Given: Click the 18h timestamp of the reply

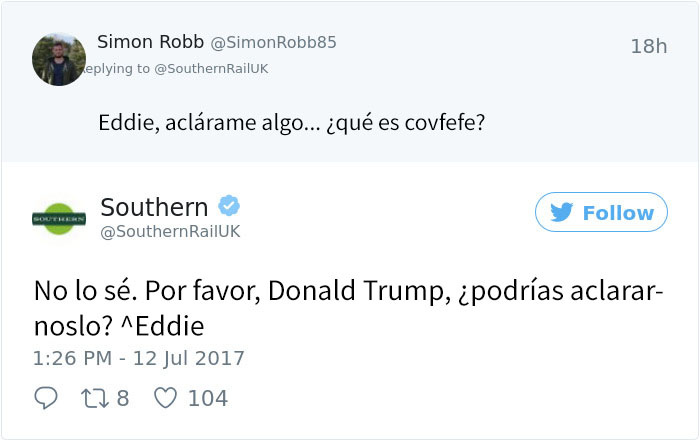Looking at the screenshot, I should click(649, 46).
